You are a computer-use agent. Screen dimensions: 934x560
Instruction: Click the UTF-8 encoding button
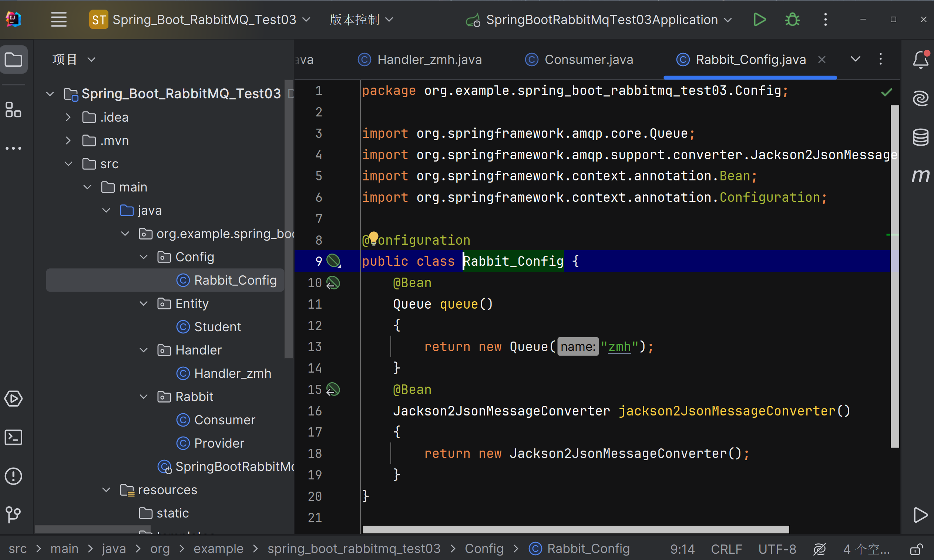[777, 549]
